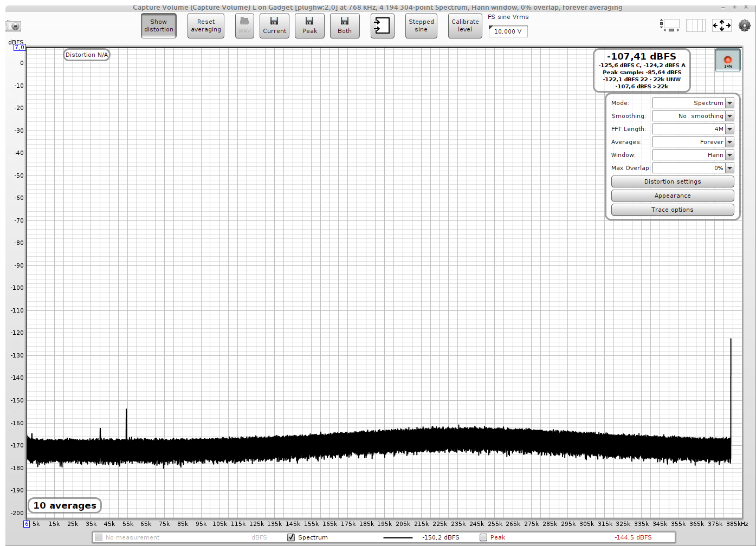Open the Mode dropdown showing Spectrum

point(693,103)
